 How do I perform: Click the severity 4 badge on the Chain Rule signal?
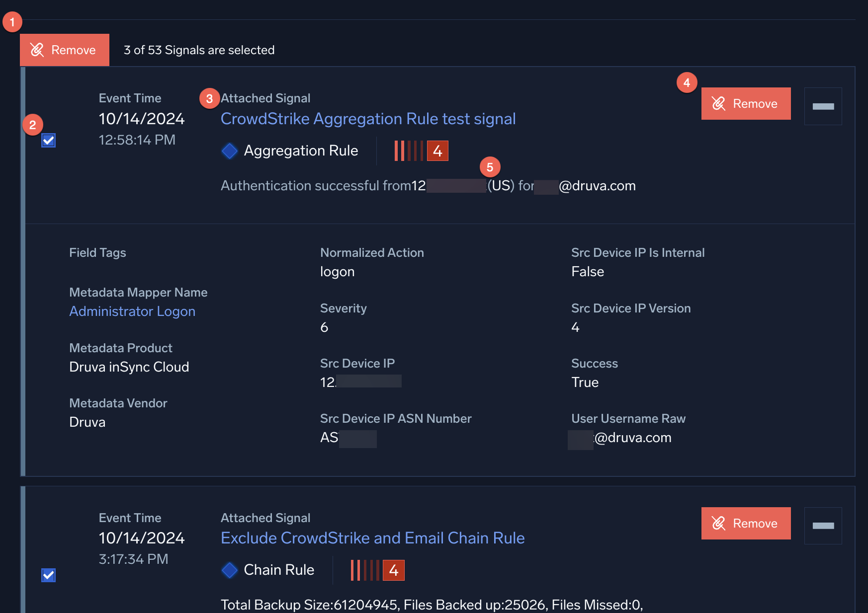pos(394,570)
